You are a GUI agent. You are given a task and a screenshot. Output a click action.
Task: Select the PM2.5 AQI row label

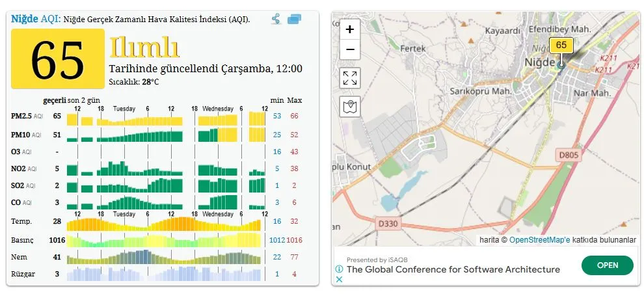coord(27,116)
